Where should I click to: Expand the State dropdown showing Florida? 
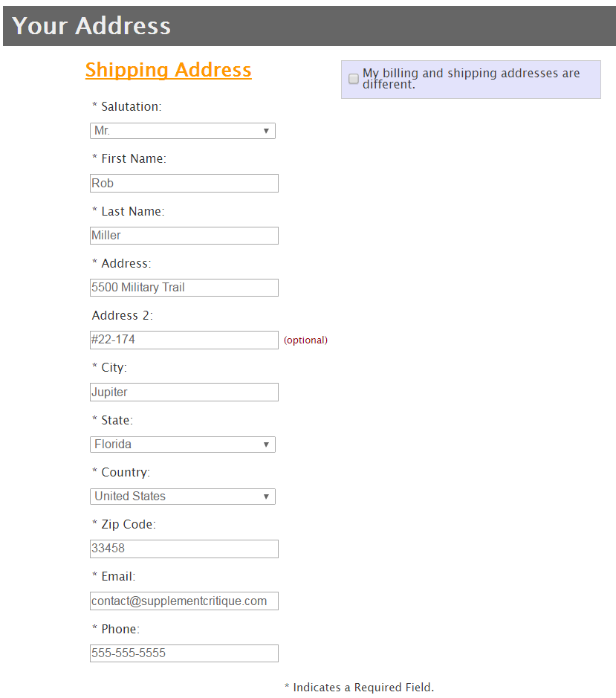point(183,445)
